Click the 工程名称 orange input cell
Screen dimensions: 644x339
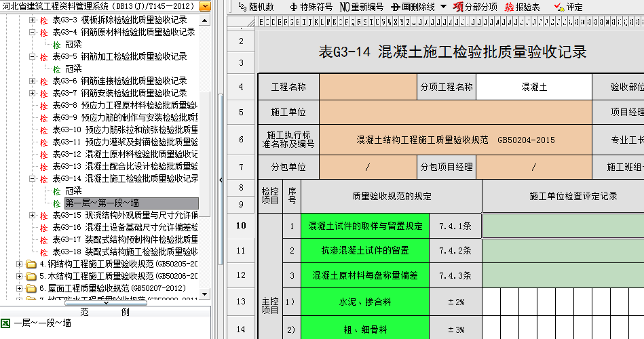coord(367,87)
